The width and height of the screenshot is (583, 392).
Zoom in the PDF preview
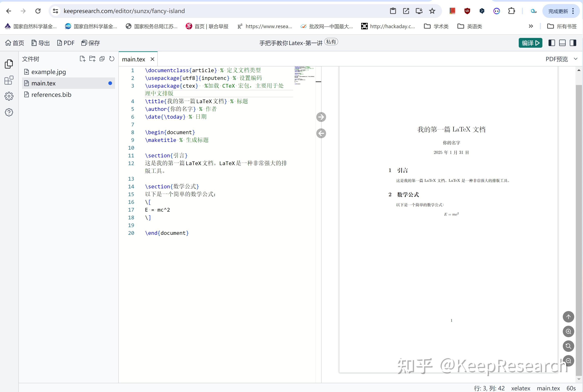568,331
